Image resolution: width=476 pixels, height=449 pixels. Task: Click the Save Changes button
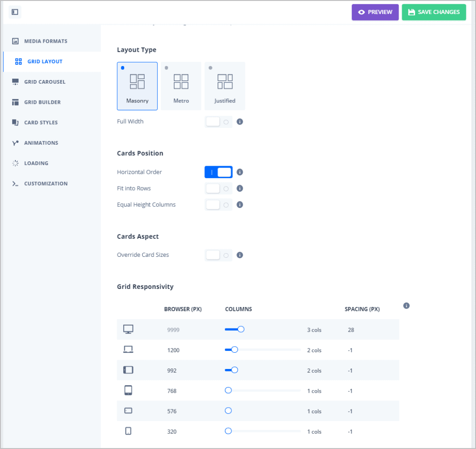click(x=434, y=12)
